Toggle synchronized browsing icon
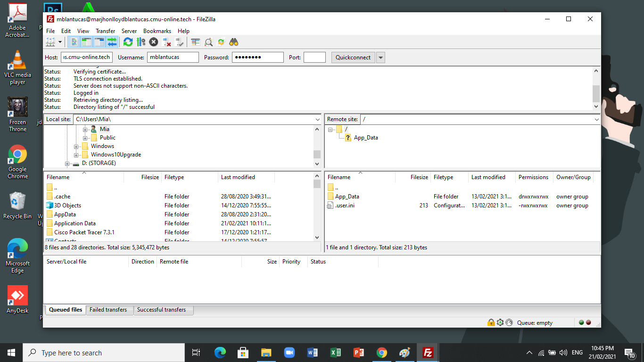 click(221, 42)
